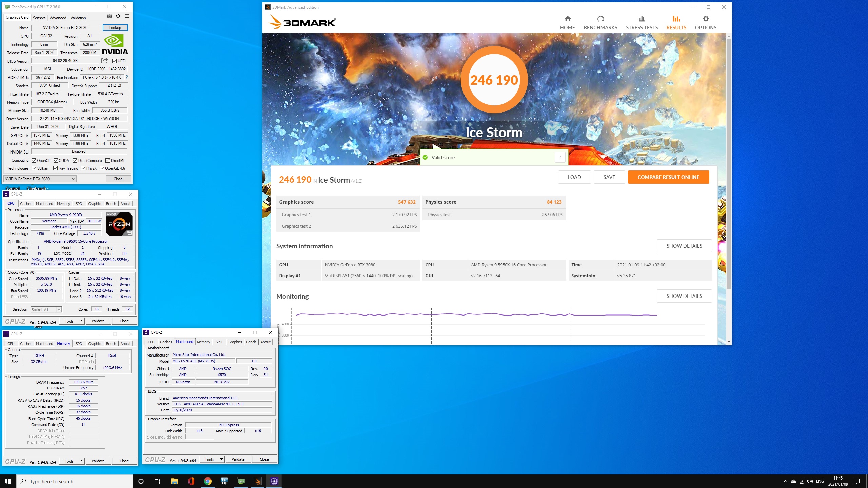Switch to 3DMark taskbar icon
868x488 pixels.
click(258, 481)
